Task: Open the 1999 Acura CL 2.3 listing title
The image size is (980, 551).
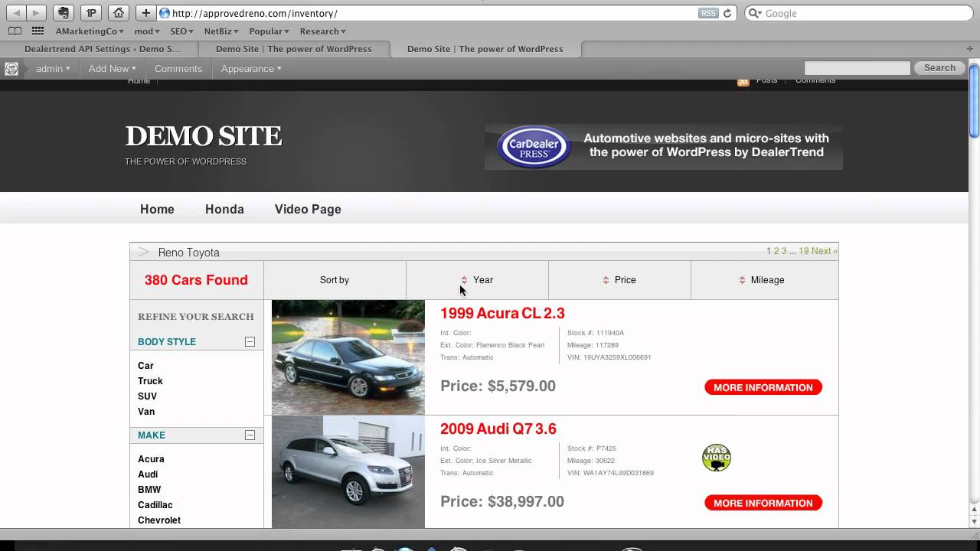Action: click(x=502, y=313)
